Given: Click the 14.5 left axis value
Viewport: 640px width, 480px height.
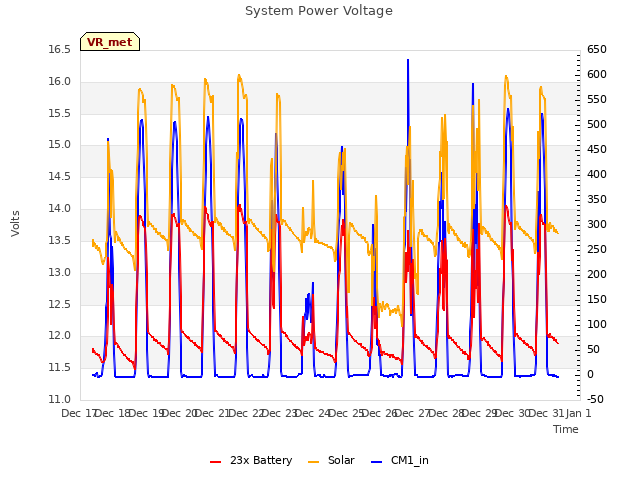Looking at the screenshot, I should tap(60, 176).
